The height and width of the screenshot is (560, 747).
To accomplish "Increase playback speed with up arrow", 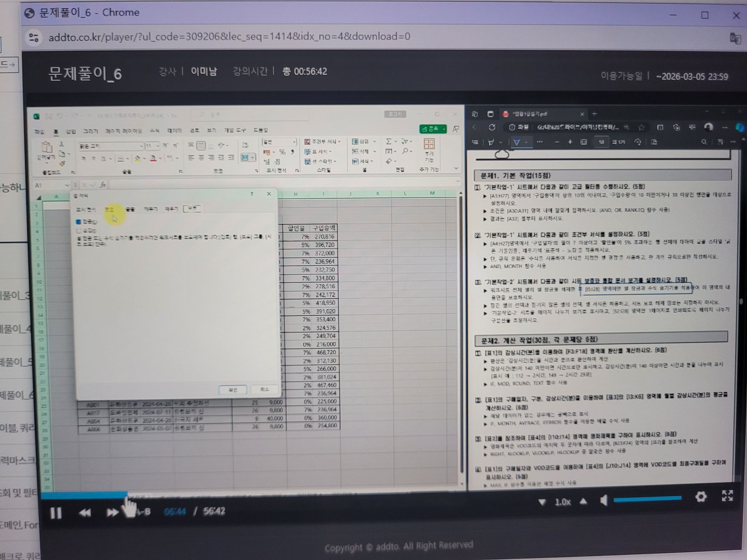I will tap(583, 501).
